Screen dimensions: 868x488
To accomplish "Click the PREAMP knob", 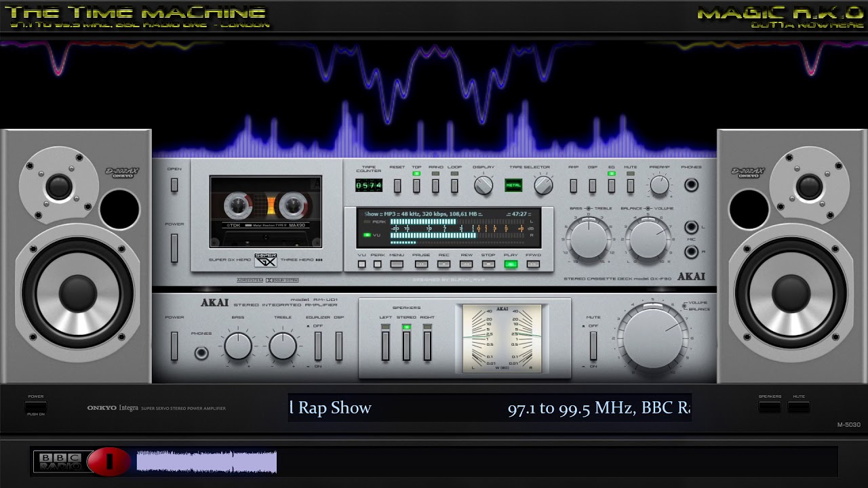I will click(x=659, y=185).
